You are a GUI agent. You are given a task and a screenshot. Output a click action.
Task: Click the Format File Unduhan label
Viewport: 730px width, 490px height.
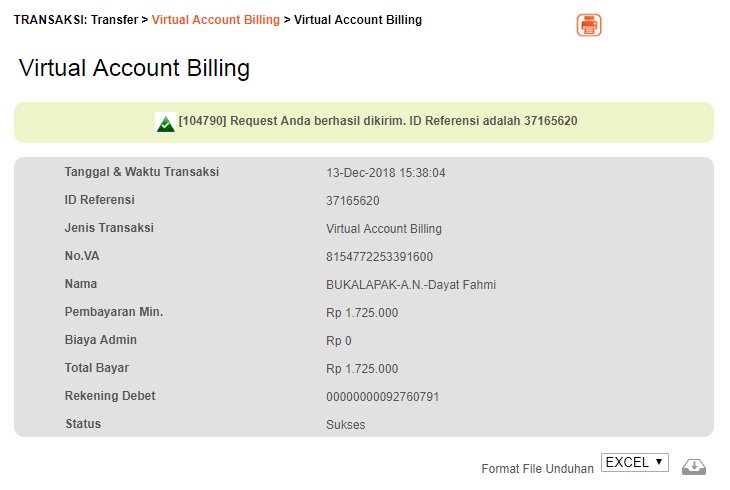[537, 469]
